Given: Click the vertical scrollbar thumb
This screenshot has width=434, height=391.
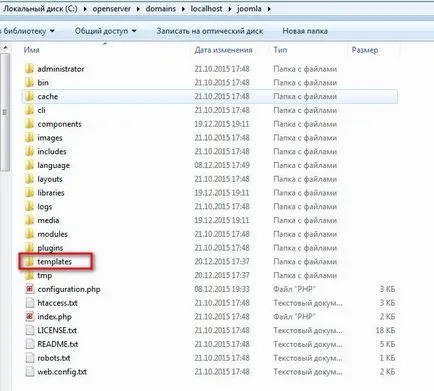Looking at the screenshot, I should pyautogui.click(x=5, y=113).
